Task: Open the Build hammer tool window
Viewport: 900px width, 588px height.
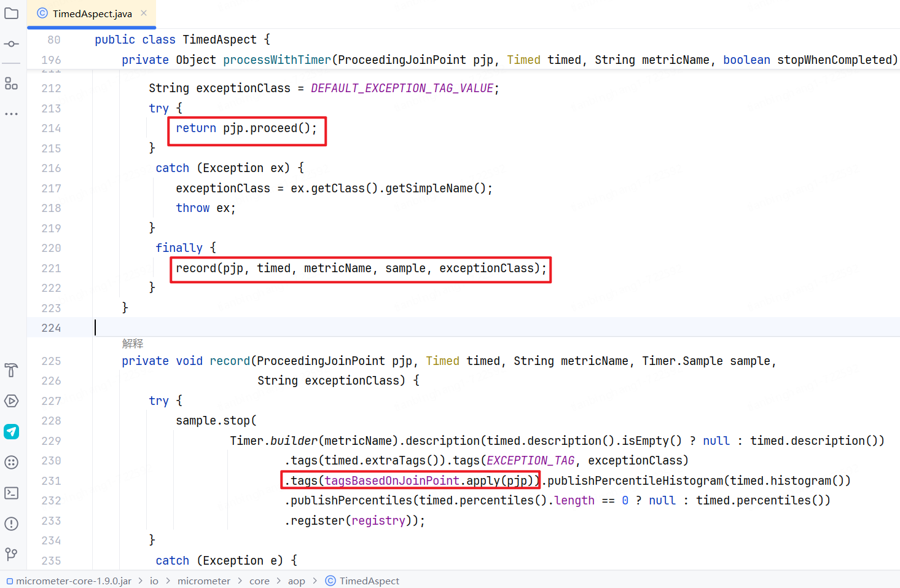Action: (12, 370)
